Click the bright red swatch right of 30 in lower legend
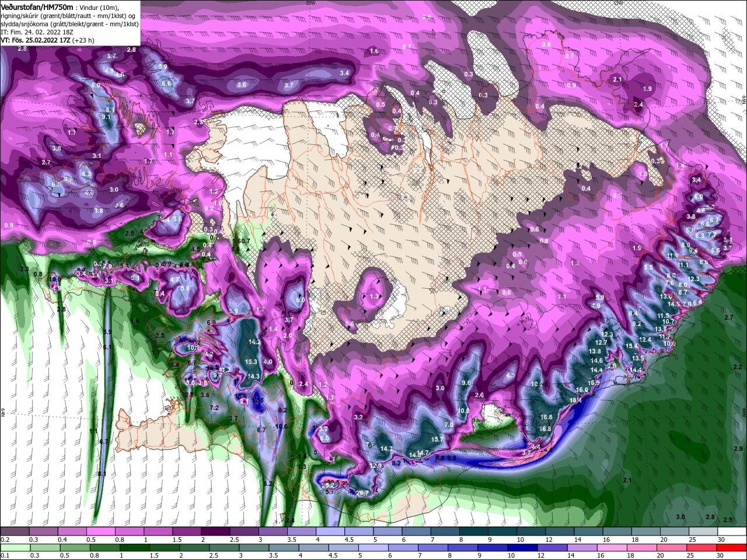 [x=731, y=548]
